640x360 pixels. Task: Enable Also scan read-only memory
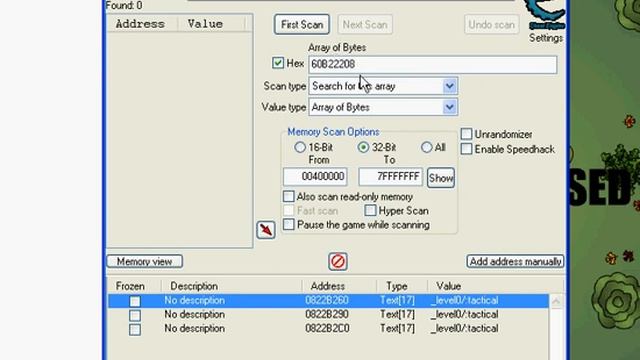pyautogui.click(x=289, y=196)
